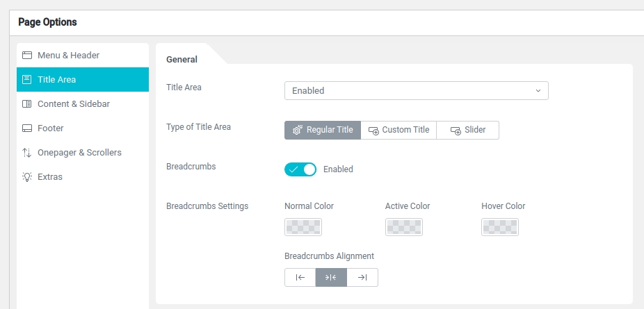This screenshot has width=644, height=309.
Task: Open the Active Color swatch picker
Action: [x=404, y=227]
